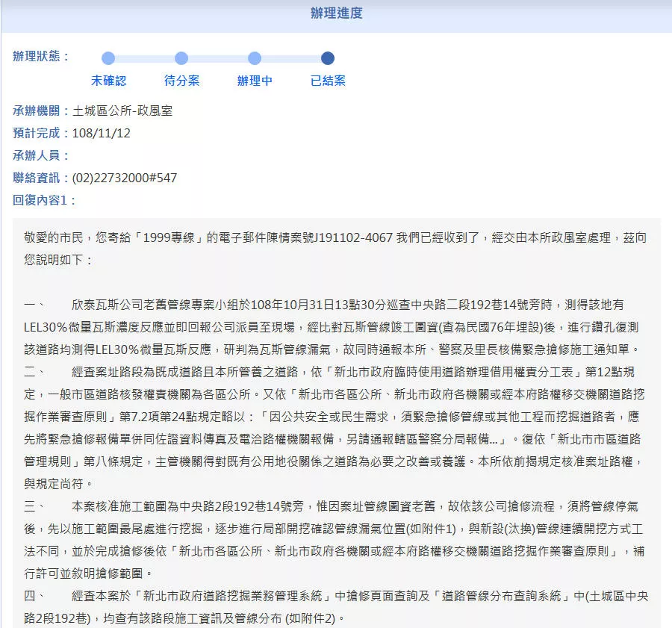Click the reply line starting 您說明如下
672x628 pixels.
(x=58, y=260)
